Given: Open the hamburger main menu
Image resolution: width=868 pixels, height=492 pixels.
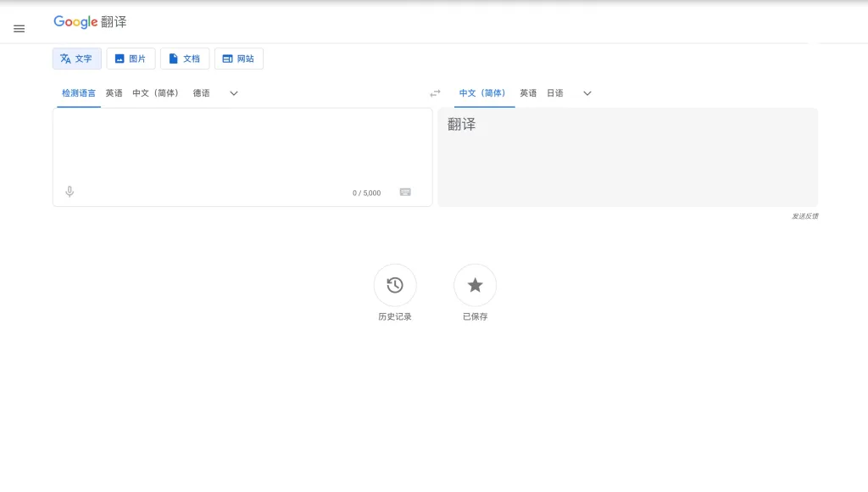Looking at the screenshot, I should pyautogui.click(x=19, y=29).
